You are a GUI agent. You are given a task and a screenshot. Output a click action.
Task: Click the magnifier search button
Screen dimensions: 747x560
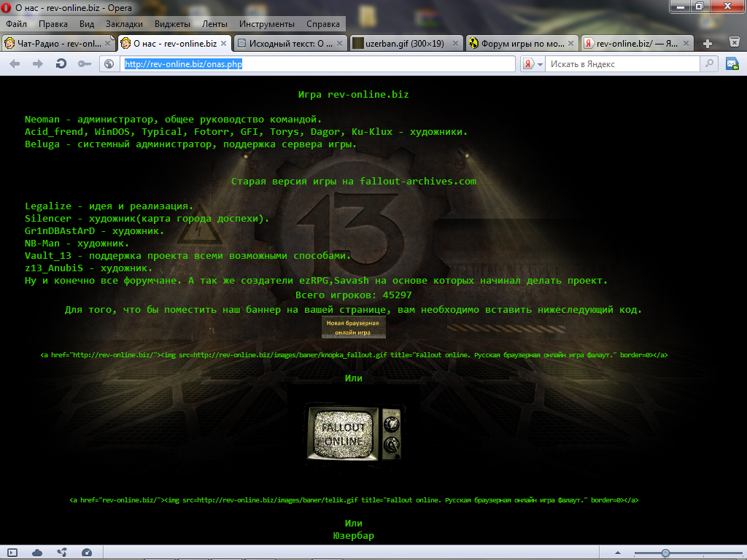click(x=709, y=63)
